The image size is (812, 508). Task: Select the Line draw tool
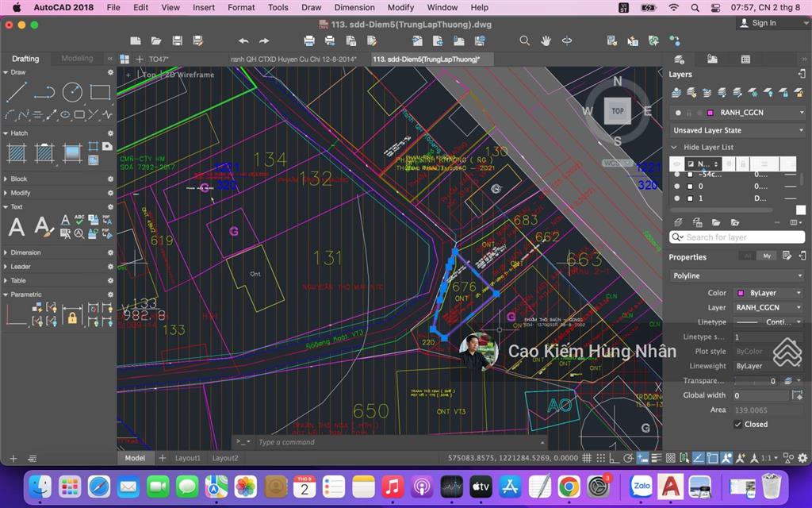point(17,92)
